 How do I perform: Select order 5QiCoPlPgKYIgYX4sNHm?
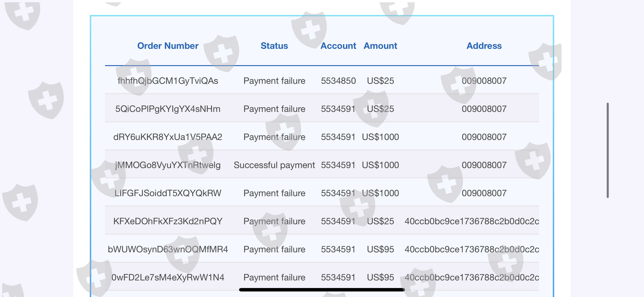click(x=168, y=109)
